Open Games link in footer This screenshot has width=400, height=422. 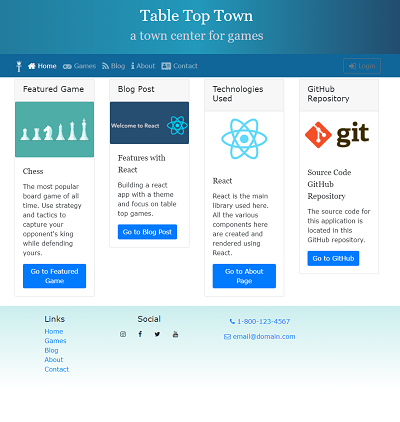pos(55,341)
